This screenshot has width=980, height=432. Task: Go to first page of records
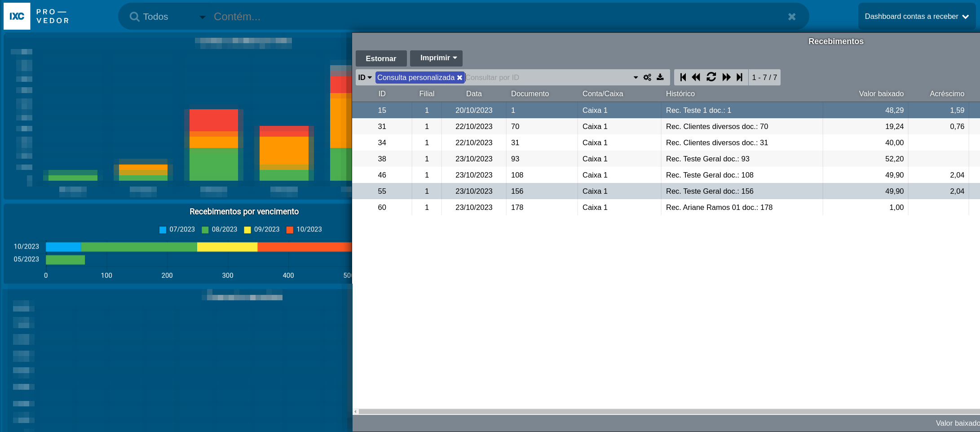pos(683,77)
